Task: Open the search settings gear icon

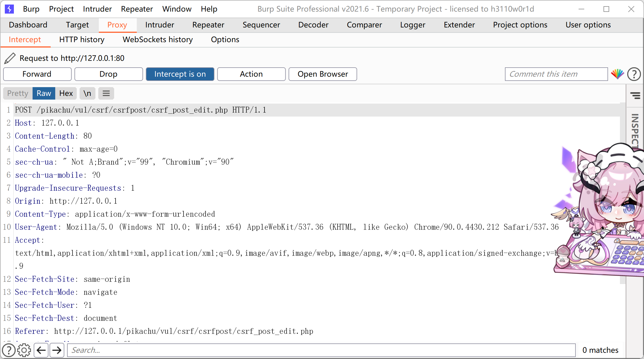Action: (24, 350)
